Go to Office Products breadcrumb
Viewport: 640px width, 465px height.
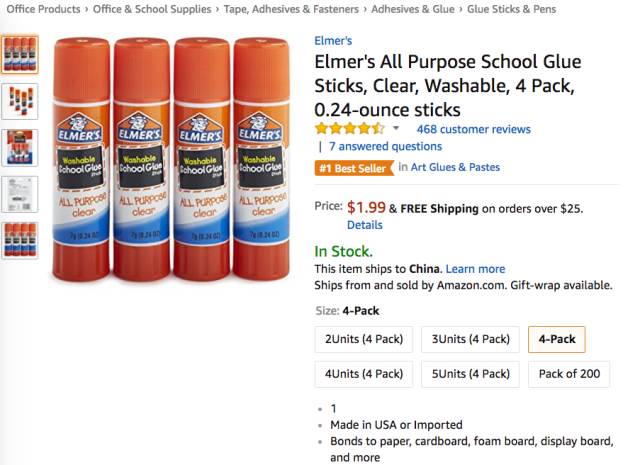point(45,9)
